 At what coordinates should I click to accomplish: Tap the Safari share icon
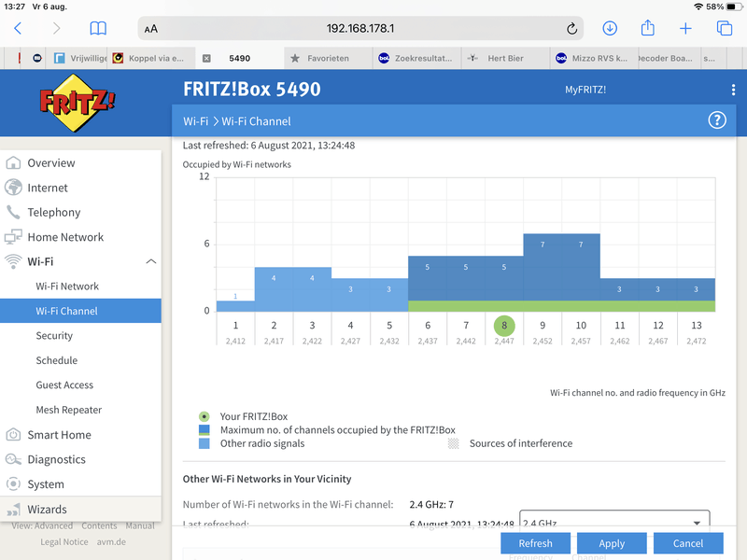(x=647, y=28)
